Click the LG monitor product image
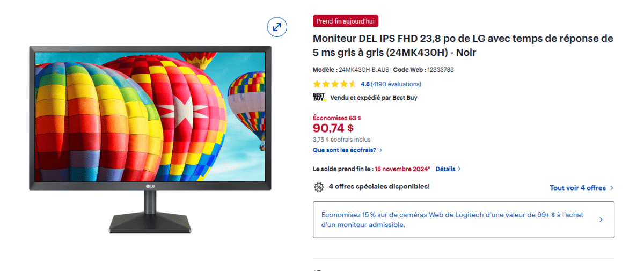 (x=150, y=140)
